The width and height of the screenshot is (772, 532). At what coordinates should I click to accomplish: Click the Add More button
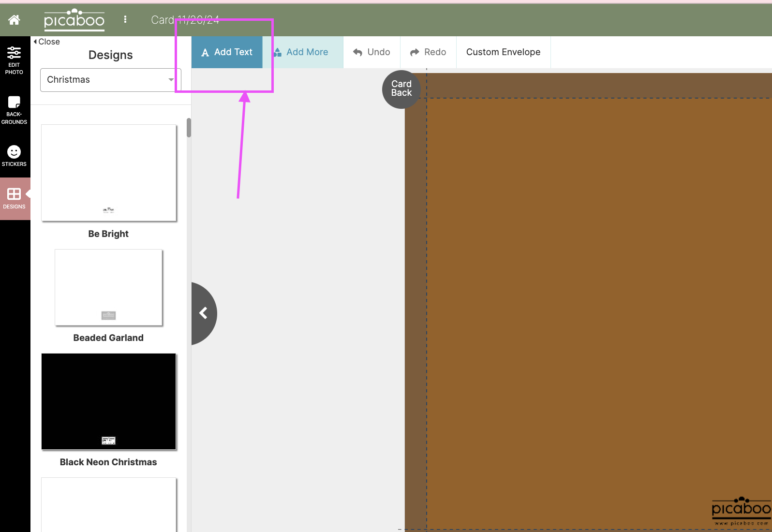tap(303, 52)
